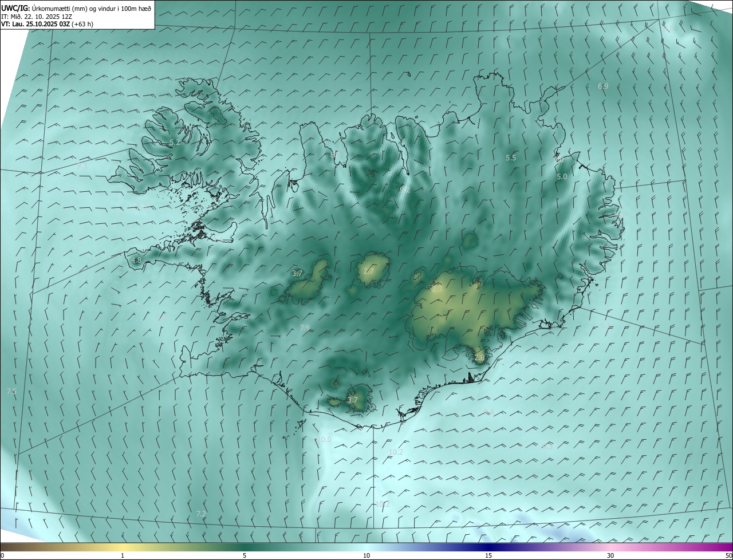The height and width of the screenshot is (560, 733).
Task: Click the 4.8 value on the western peninsula
Action: pos(136,260)
